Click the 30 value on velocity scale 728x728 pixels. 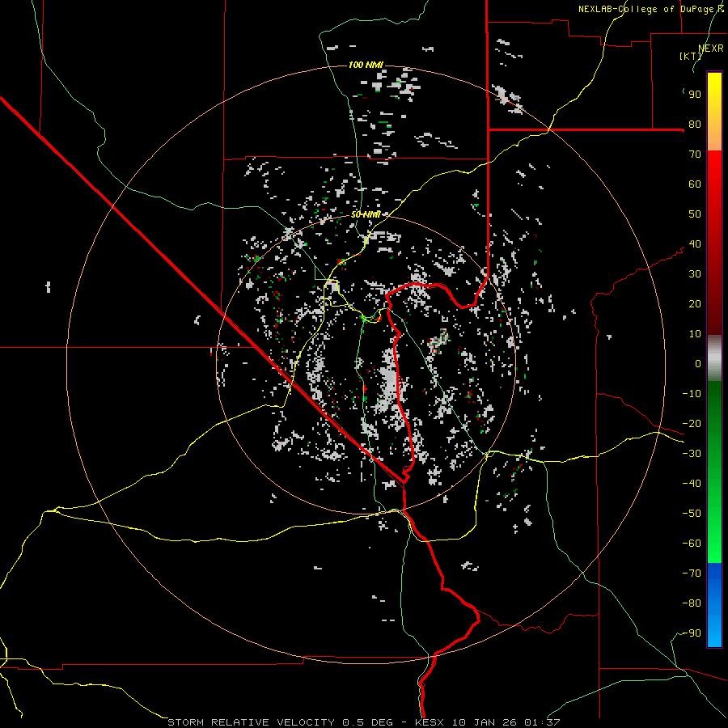695,274
